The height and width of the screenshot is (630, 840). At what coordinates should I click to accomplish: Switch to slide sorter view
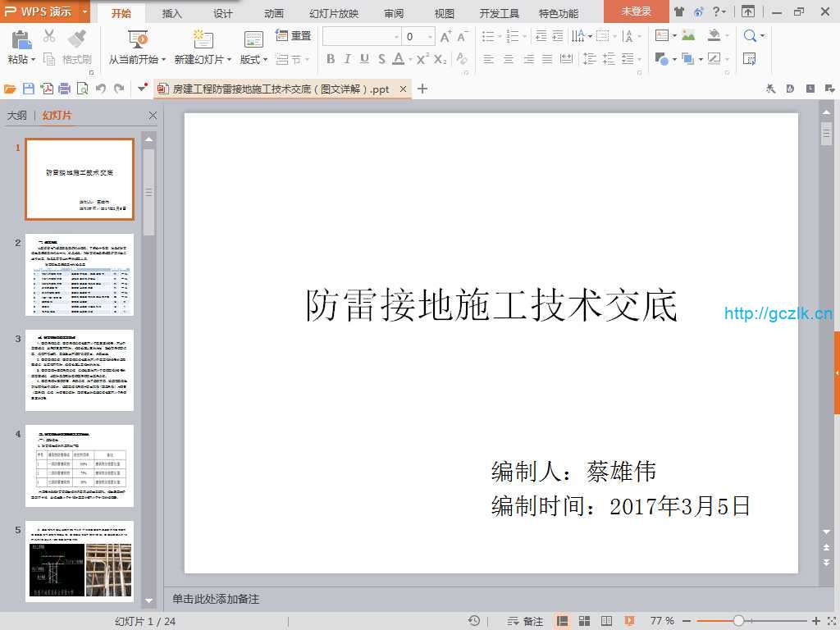point(585,621)
